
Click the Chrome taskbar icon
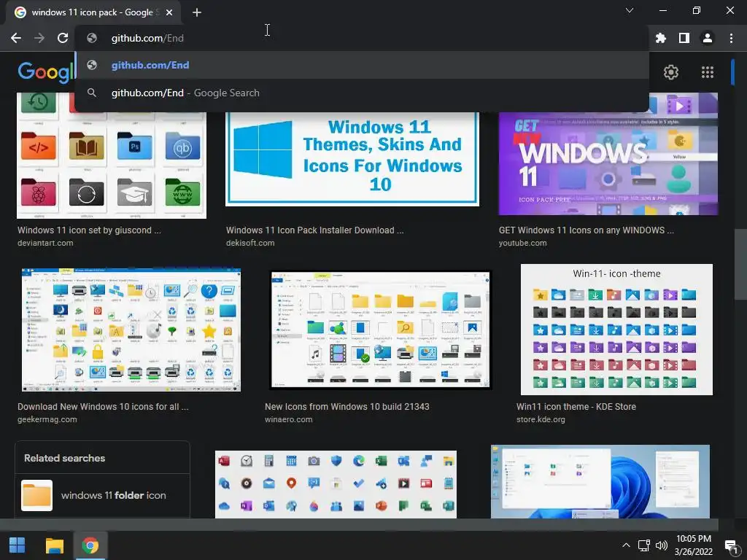[x=90, y=545]
